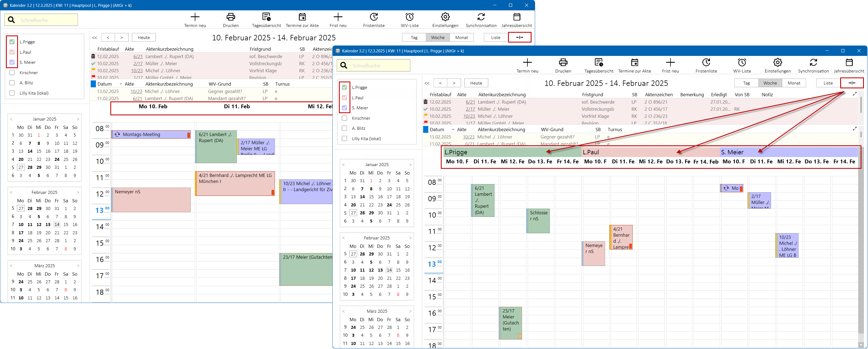
Task: Click previous week < button, front window
Action: pyautogui.click(x=440, y=83)
